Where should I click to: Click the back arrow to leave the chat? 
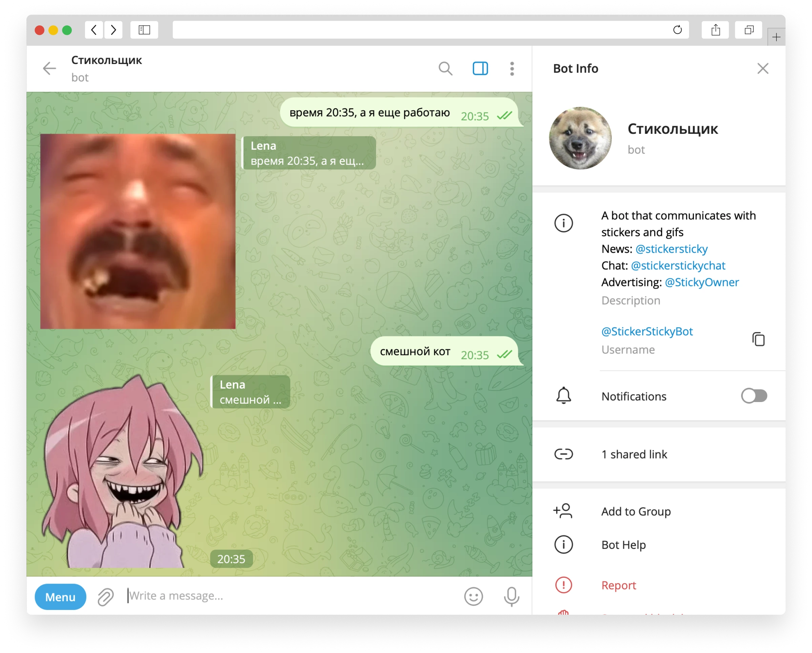[x=49, y=68]
